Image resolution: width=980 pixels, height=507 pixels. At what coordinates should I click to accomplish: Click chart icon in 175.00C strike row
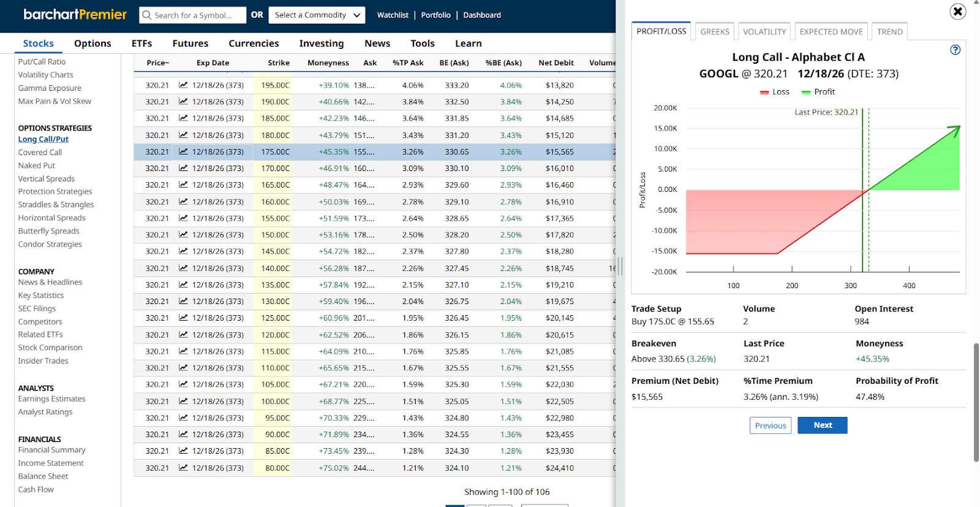[x=183, y=151]
